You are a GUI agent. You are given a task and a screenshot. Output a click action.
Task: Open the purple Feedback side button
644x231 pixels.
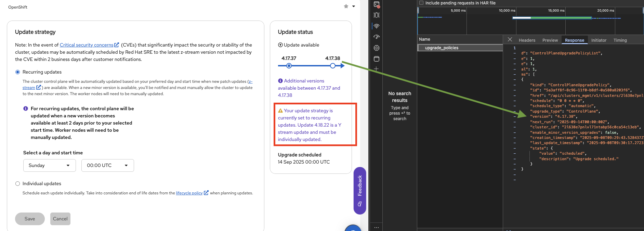[x=360, y=191]
